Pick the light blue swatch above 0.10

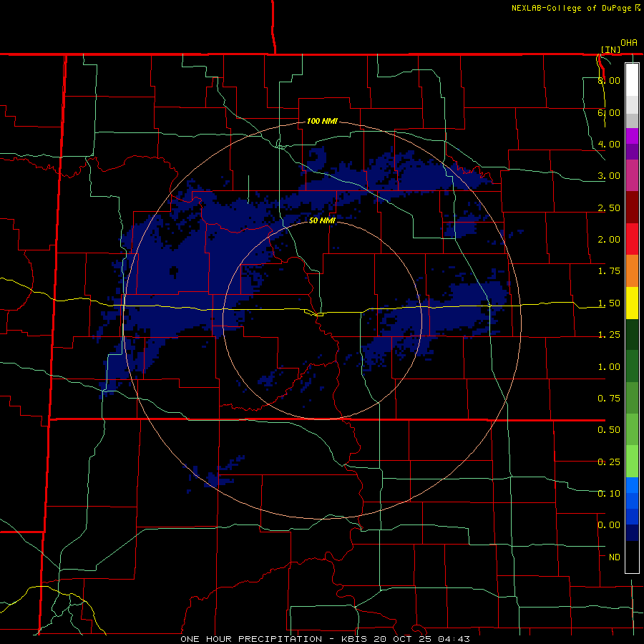coord(632,485)
